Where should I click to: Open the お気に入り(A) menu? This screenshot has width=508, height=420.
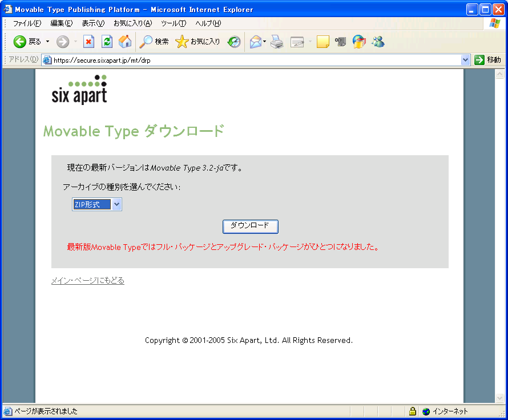tap(132, 23)
